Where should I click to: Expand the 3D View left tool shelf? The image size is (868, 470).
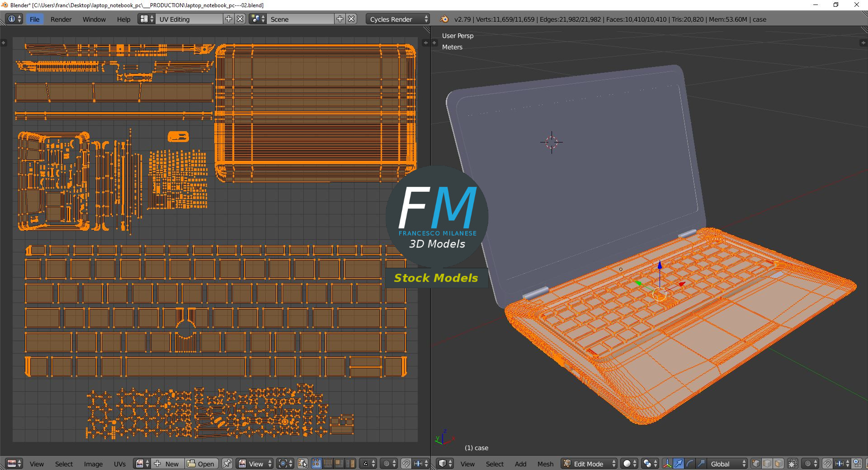pos(434,43)
